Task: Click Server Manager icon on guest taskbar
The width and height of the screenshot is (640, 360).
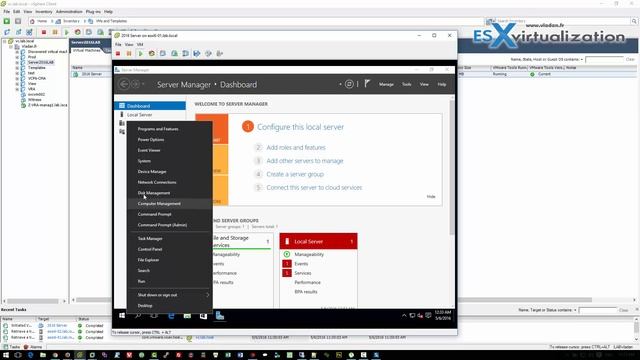Action: pyautogui.click(x=220, y=316)
